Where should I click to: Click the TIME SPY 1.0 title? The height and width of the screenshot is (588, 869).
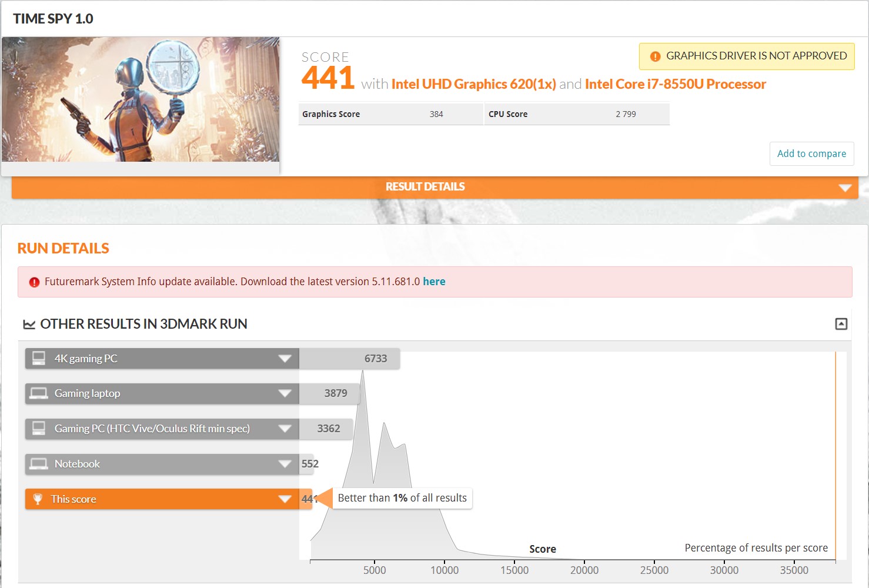tap(53, 19)
